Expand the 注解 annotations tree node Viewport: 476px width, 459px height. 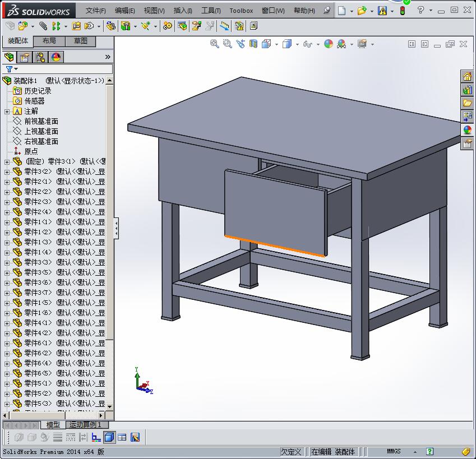point(7,112)
